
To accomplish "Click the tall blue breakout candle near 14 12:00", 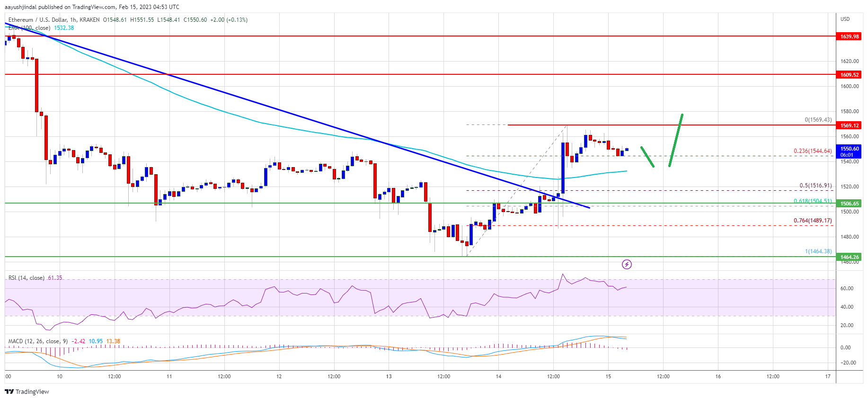I will [x=562, y=168].
